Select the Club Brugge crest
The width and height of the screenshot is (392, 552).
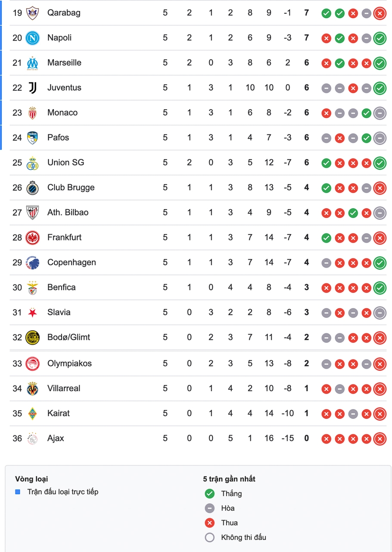tap(32, 188)
